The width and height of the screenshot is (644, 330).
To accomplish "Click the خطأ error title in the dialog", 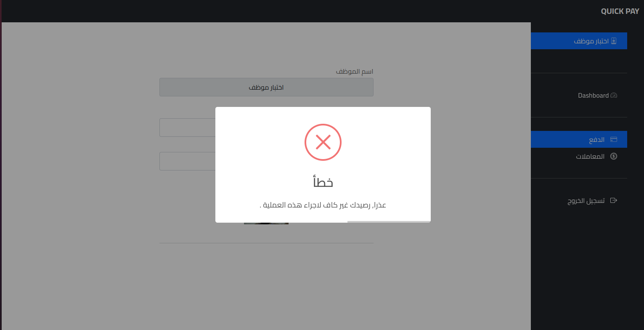I will 323,182.
